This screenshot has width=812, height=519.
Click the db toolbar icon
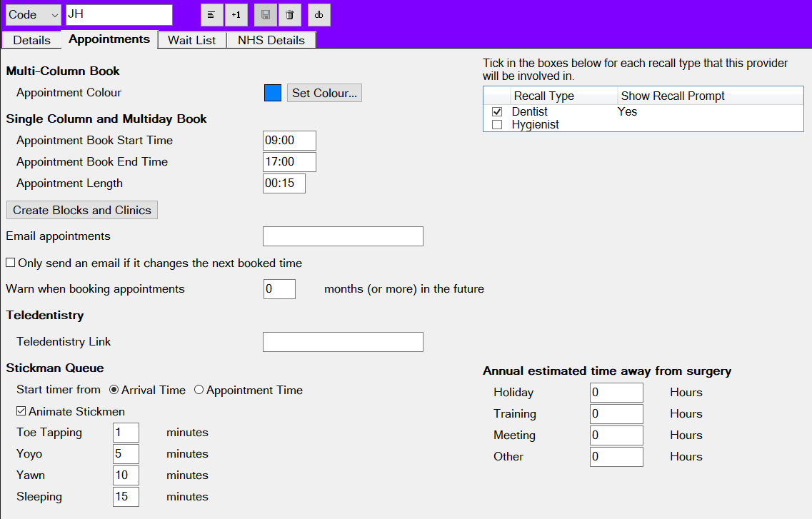click(x=319, y=15)
